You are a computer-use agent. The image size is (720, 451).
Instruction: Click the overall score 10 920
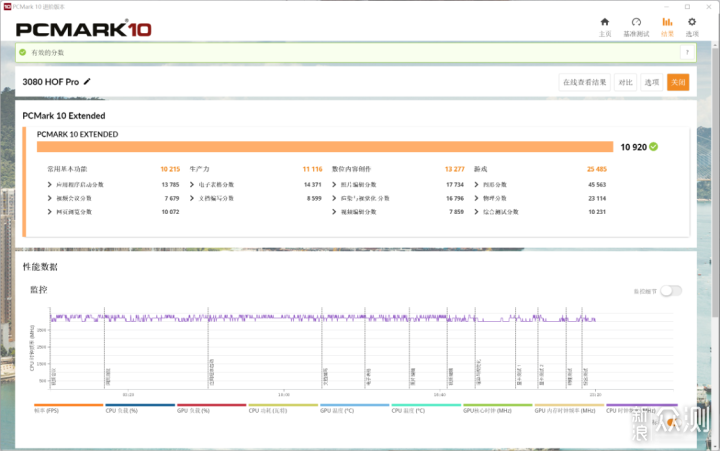coord(634,147)
